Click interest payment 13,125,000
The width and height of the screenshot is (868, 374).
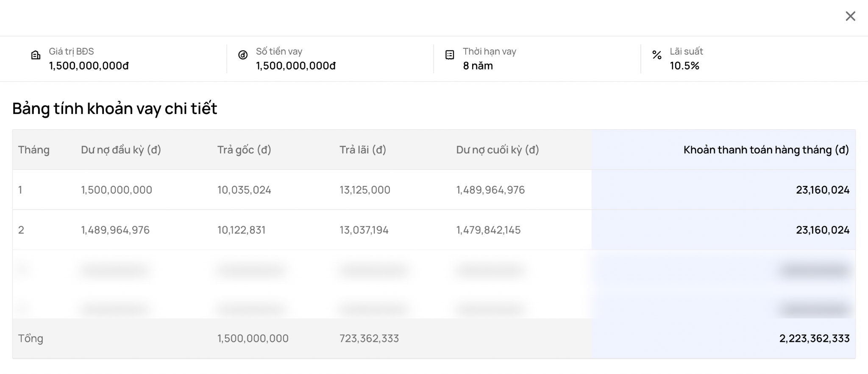coord(365,190)
